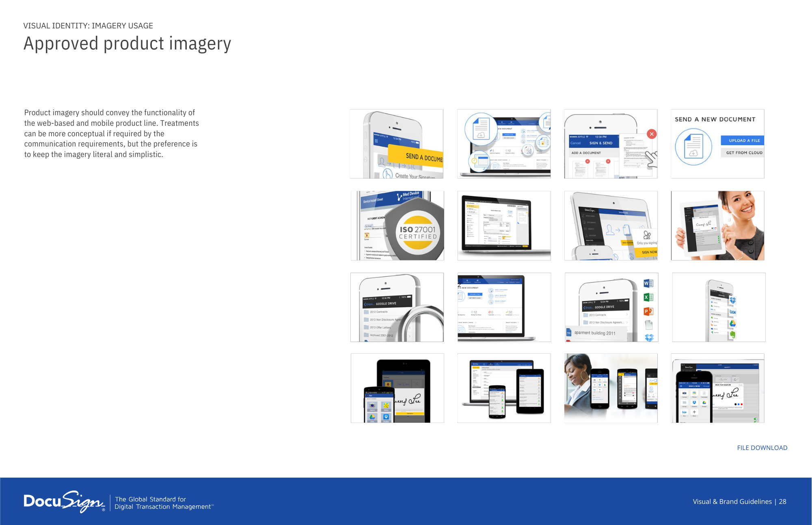This screenshot has width=812, height=525.
Task: Click the Word icon in file types thumbnail
Action: pos(648,284)
